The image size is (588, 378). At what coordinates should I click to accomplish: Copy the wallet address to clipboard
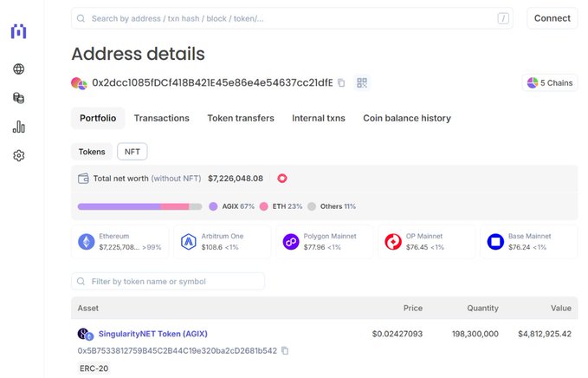pyautogui.click(x=341, y=82)
